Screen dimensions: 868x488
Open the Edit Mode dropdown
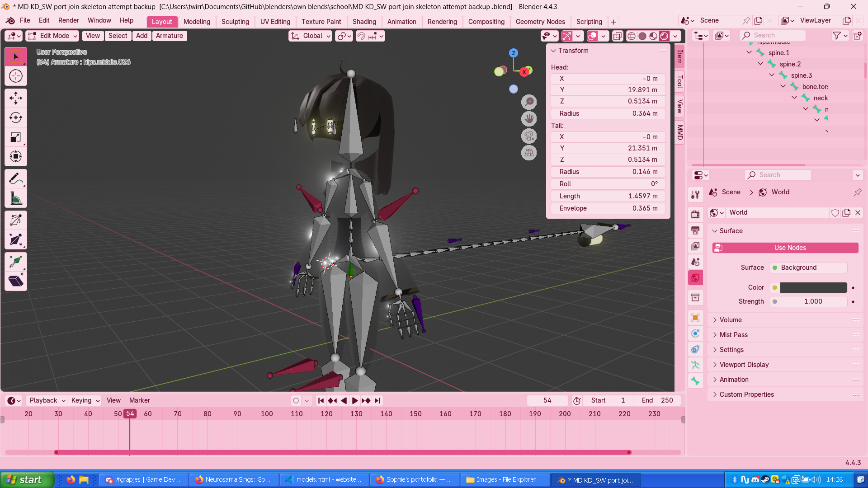52,36
